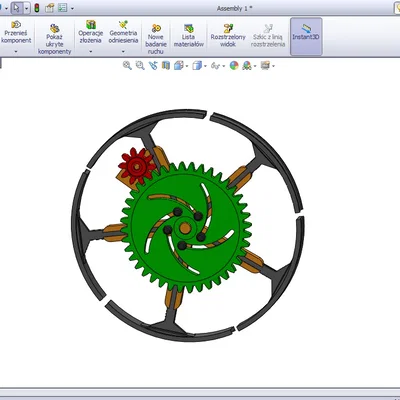Expand the Operacje złożenia dropdown arrow
This screenshot has height=400, width=400.
pyautogui.click(x=90, y=52)
